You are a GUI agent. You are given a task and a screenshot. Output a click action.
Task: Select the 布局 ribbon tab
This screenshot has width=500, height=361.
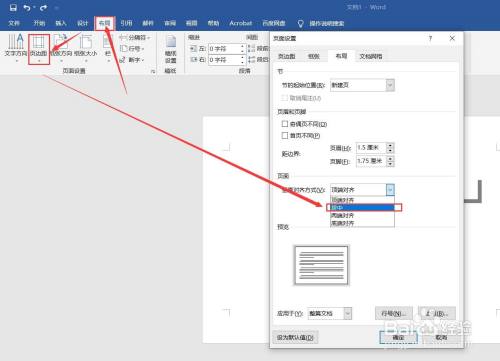[x=105, y=23]
